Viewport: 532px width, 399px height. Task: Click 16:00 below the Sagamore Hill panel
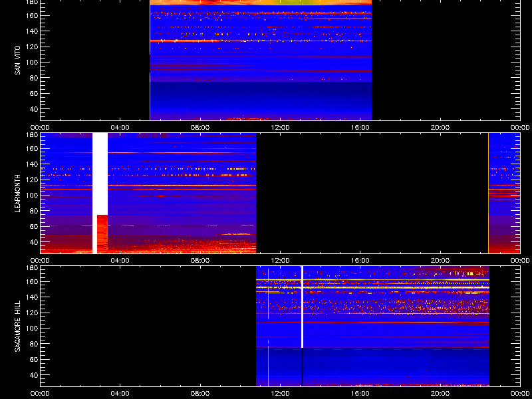click(360, 394)
